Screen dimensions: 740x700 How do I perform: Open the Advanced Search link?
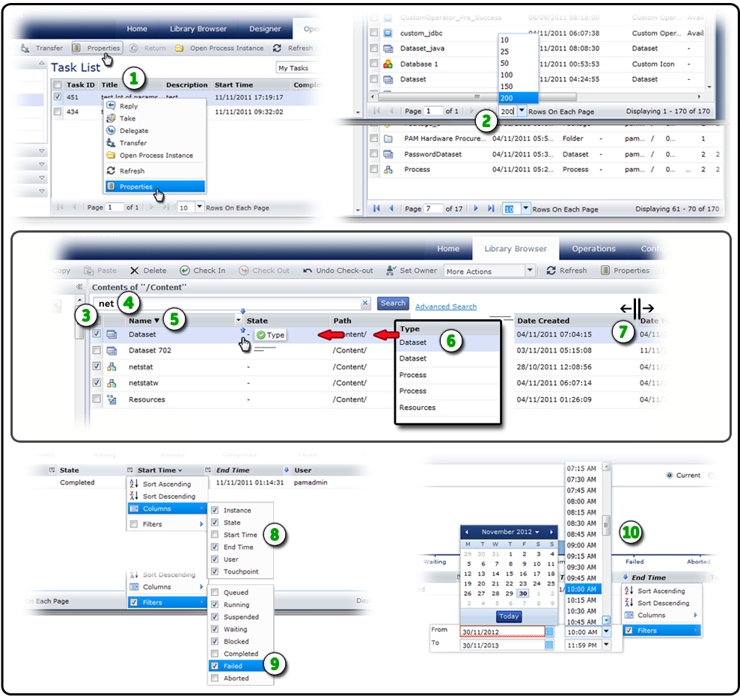coord(447,306)
